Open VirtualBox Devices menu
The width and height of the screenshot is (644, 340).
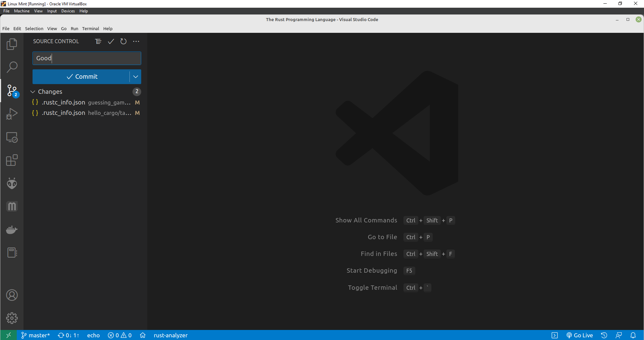click(x=68, y=11)
